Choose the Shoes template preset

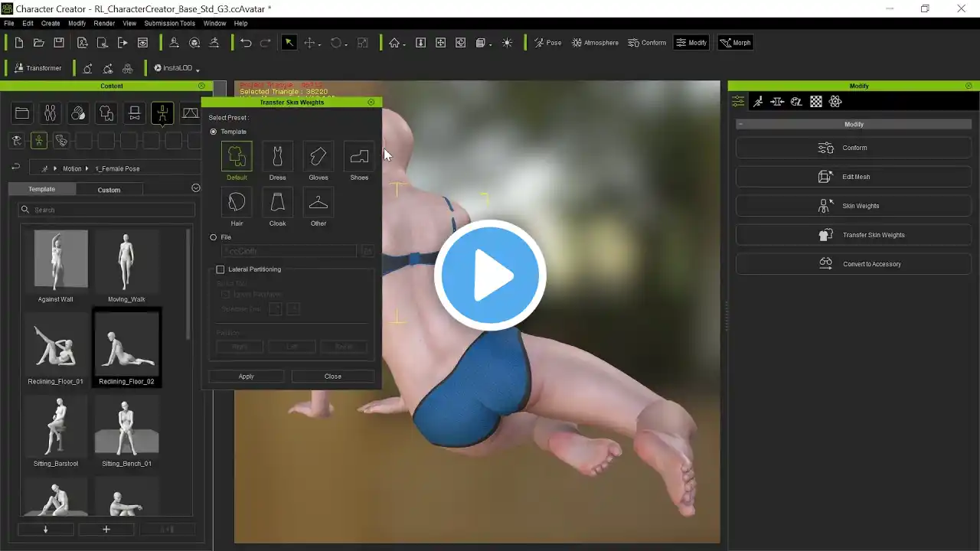(359, 157)
